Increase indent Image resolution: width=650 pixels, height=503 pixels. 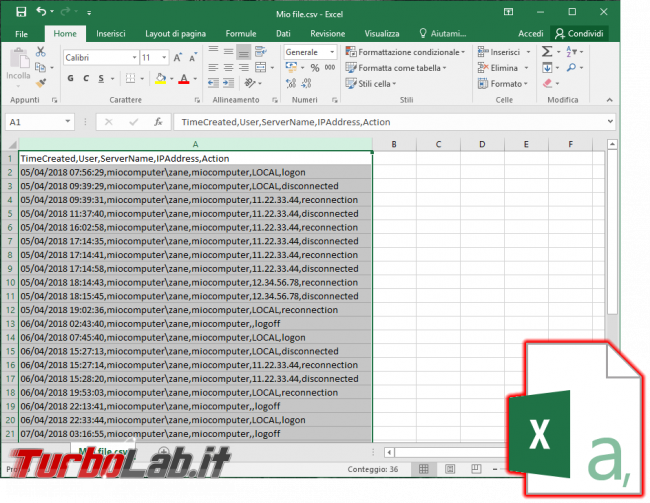pyautogui.click(x=228, y=83)
